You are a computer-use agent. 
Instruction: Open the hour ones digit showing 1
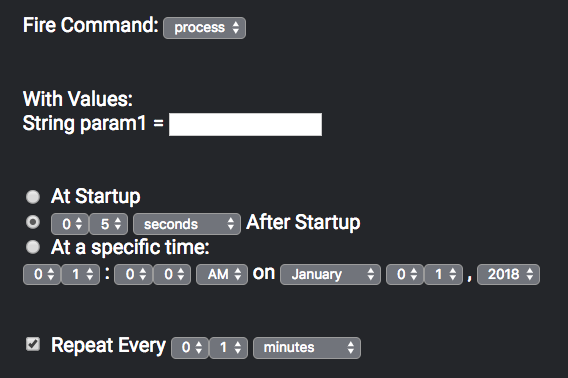[x=80, y=274]
